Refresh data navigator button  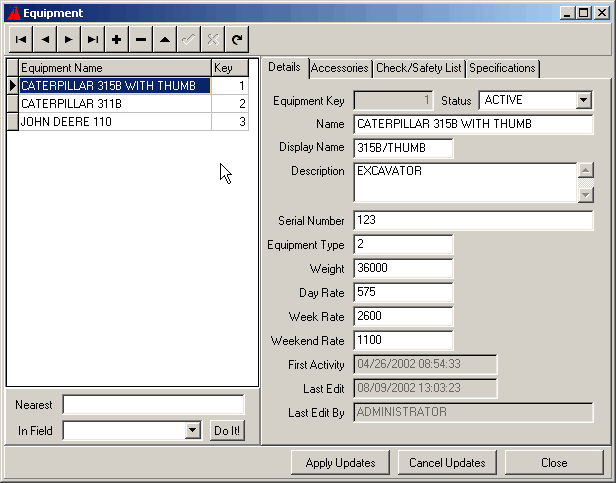coord(237,39)
